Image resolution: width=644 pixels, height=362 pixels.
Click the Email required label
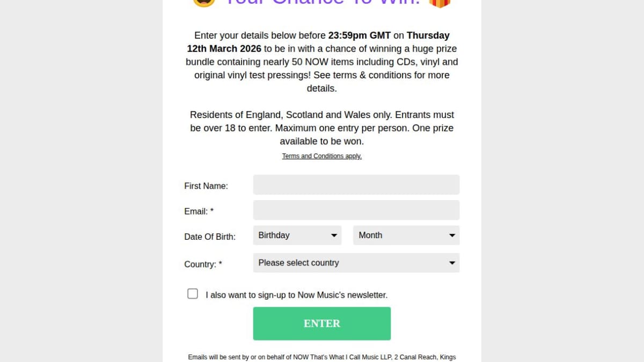coord(199,211)
